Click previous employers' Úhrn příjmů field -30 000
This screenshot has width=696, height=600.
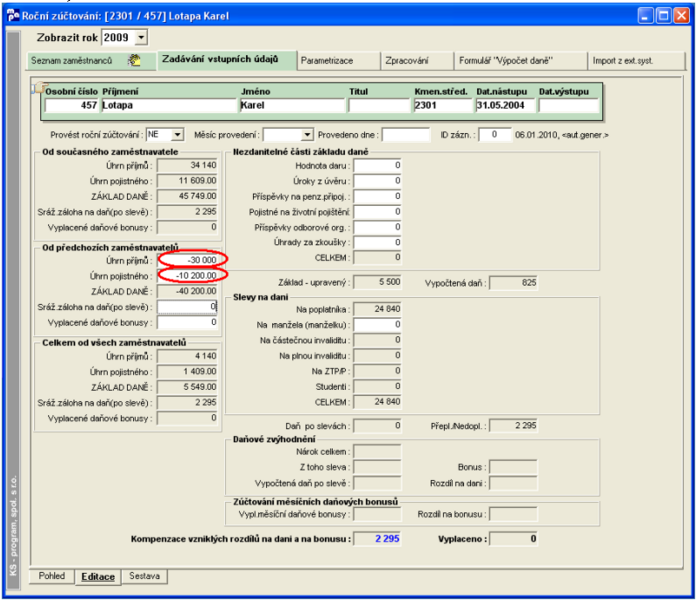188,260
